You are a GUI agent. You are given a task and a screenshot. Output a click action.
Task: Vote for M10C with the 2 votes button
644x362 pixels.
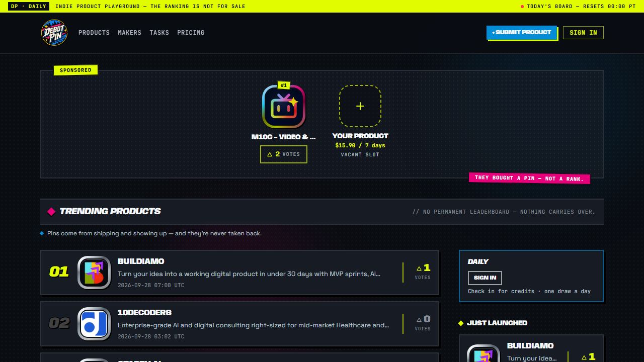[284, 154]
